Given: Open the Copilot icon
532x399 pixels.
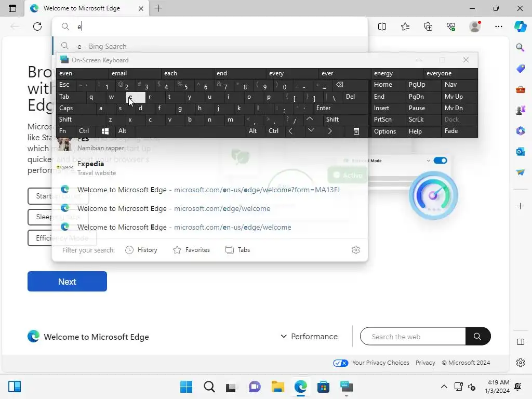Looking at the screenshot, I should tap(521, 26).
